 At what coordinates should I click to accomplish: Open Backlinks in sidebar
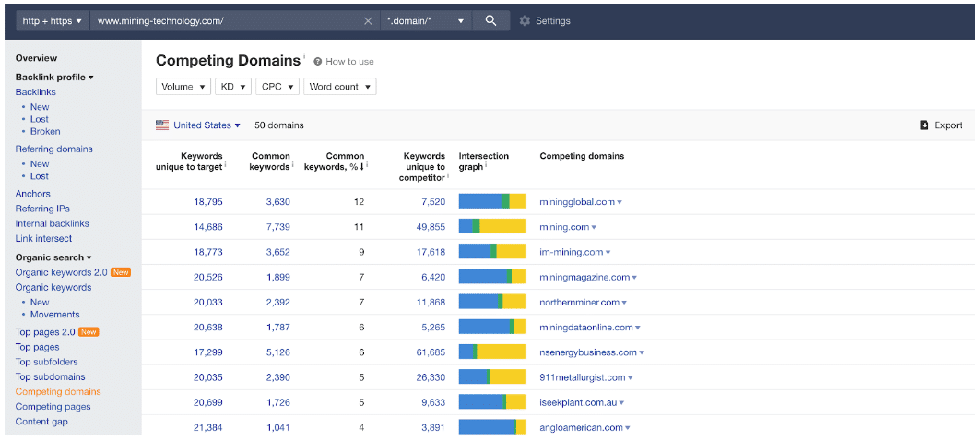tap(36, 92)
